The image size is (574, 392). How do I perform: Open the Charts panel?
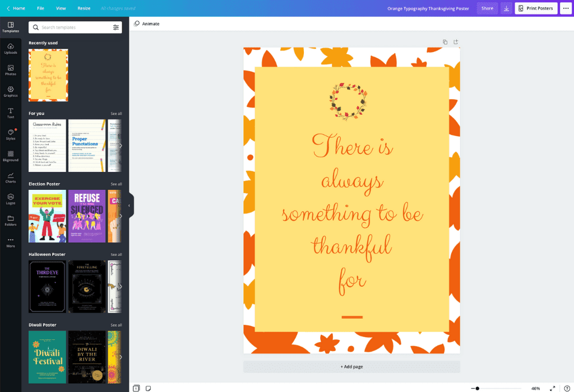(11, 178)
